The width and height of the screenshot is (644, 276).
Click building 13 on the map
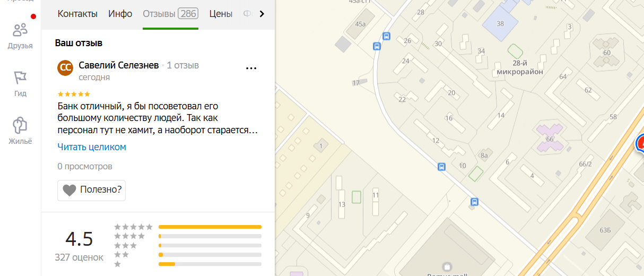click(342, 197)
